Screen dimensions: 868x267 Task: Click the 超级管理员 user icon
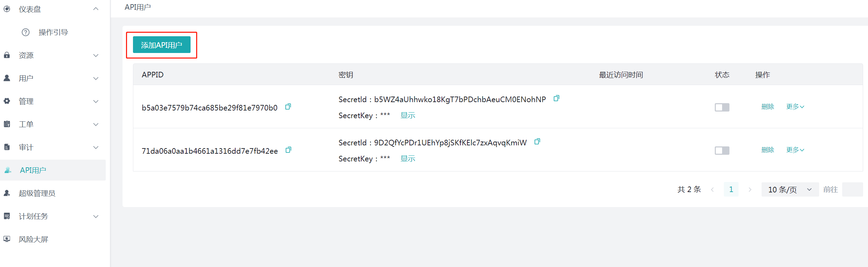coord(7,193)
